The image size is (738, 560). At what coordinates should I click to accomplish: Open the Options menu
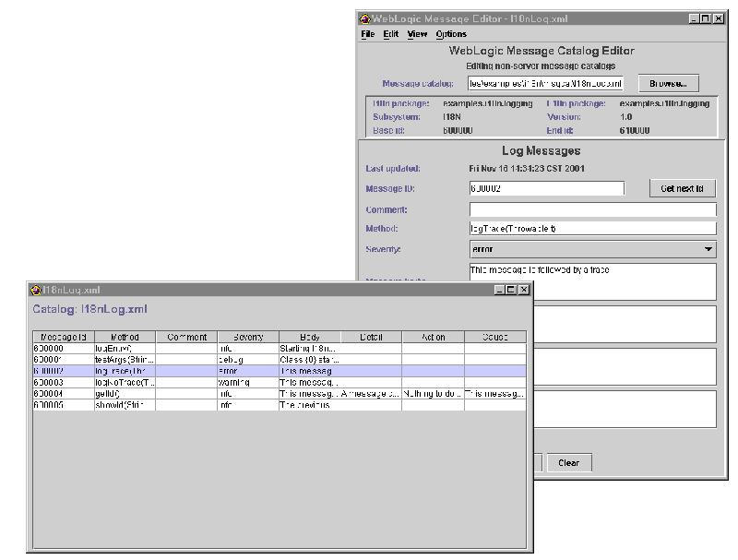(451, 34)
